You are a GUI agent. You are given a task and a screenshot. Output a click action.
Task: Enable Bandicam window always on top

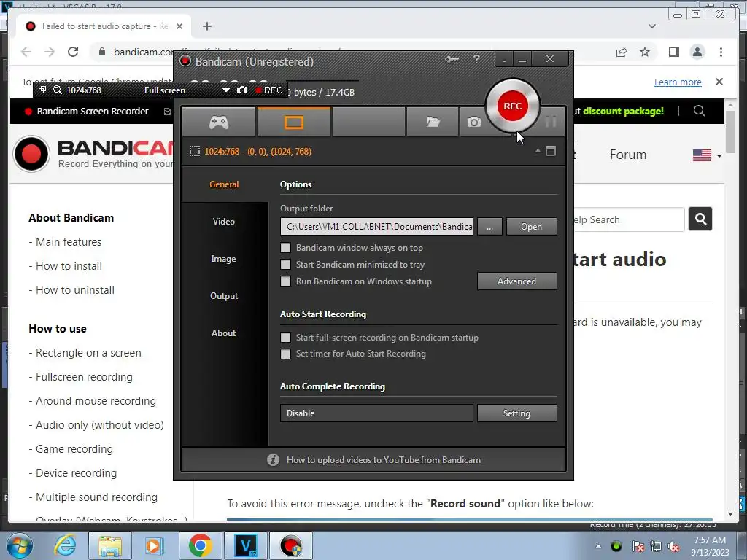click(285, 248)
